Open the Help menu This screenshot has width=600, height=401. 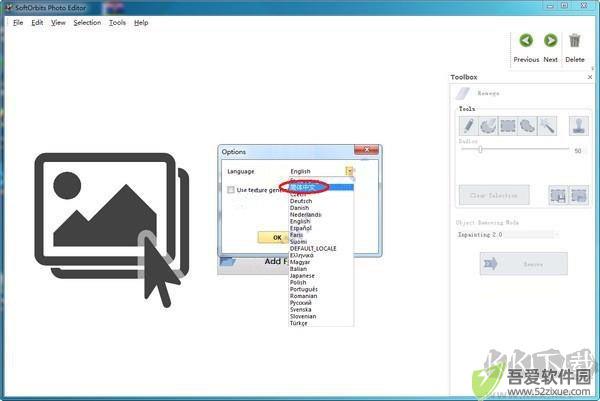[x=141, y=23]
